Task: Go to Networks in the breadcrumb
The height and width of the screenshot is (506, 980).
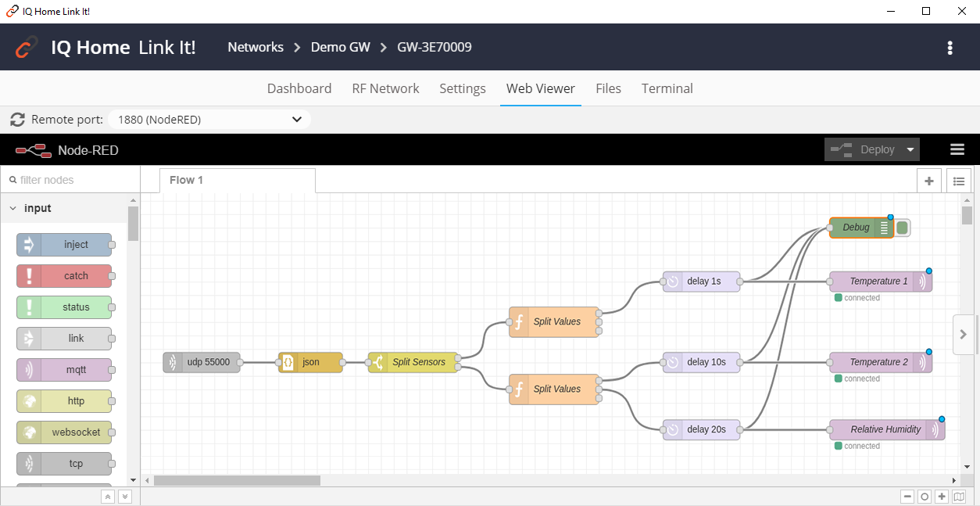Action: 256,48
